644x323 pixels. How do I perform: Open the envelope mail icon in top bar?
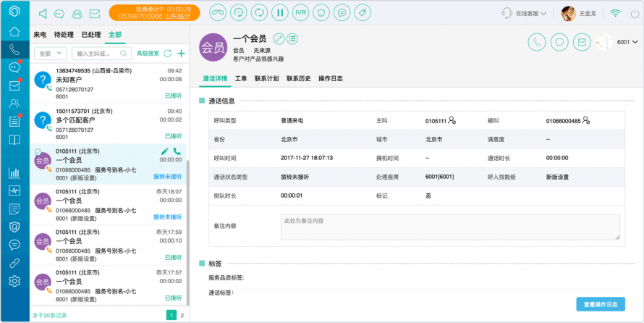(95, 14)
